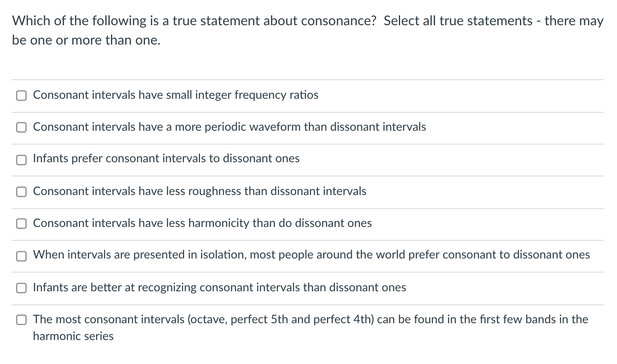Check the less harmonicity option checkbox
617x364 pixels.
[21, 224]
